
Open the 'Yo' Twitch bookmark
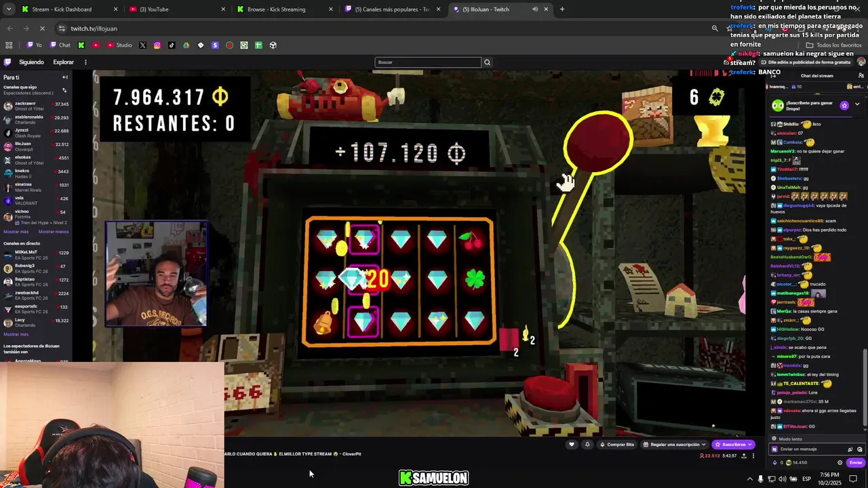(x=35, y=45)
